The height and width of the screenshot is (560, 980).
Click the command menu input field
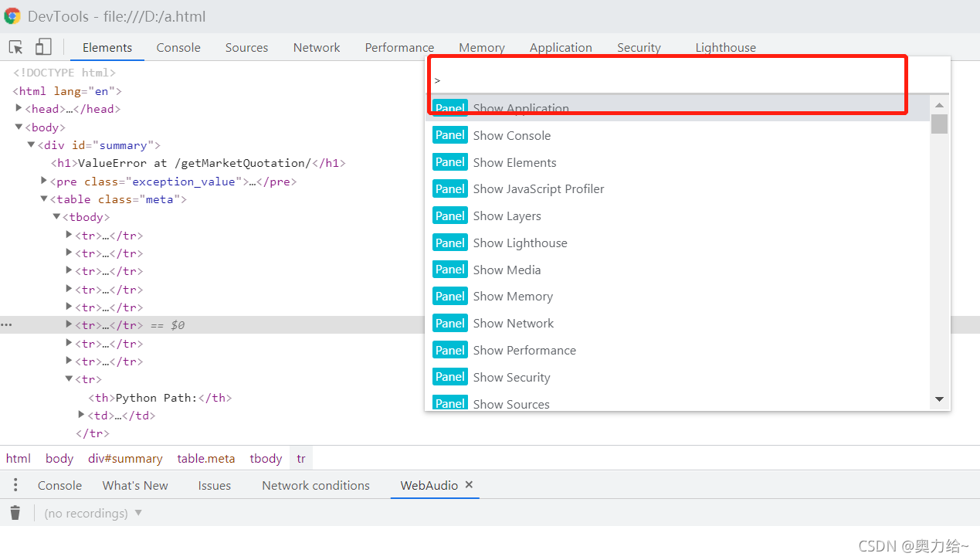click(x=687, y=80)
